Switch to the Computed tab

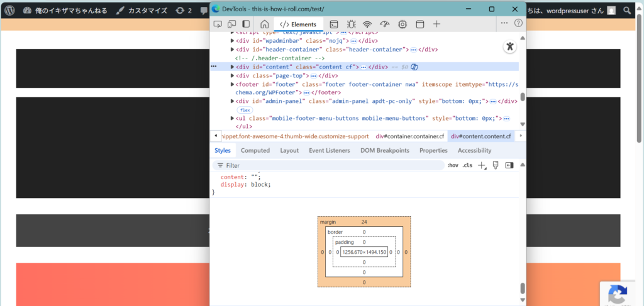[x=255, y=150]
